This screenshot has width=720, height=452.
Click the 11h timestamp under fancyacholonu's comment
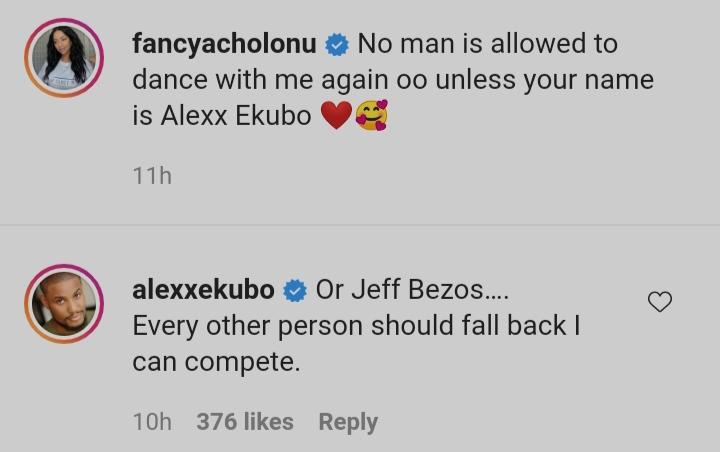(152, 176)
